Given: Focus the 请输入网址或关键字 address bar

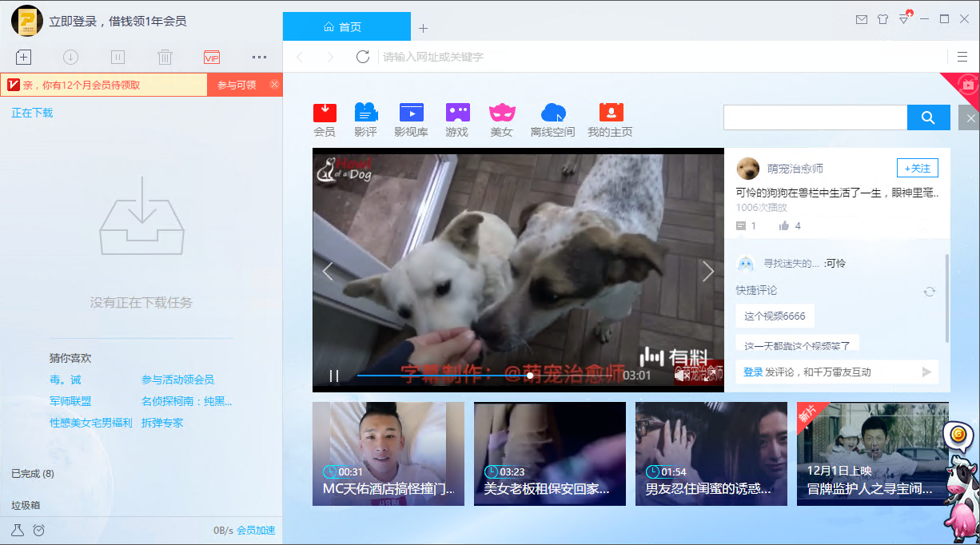Looking at the screenshot, I should (663, 57).
